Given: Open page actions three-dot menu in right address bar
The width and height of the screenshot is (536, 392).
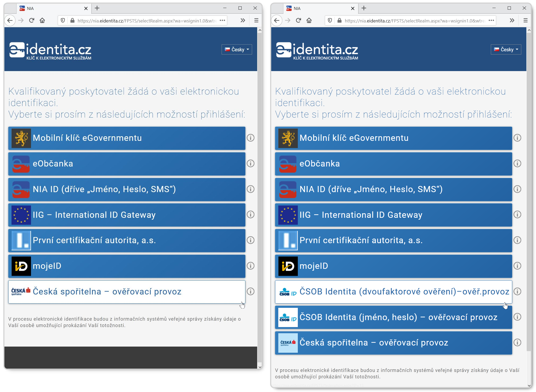Looking at the screenshot, I should (491, 21).
